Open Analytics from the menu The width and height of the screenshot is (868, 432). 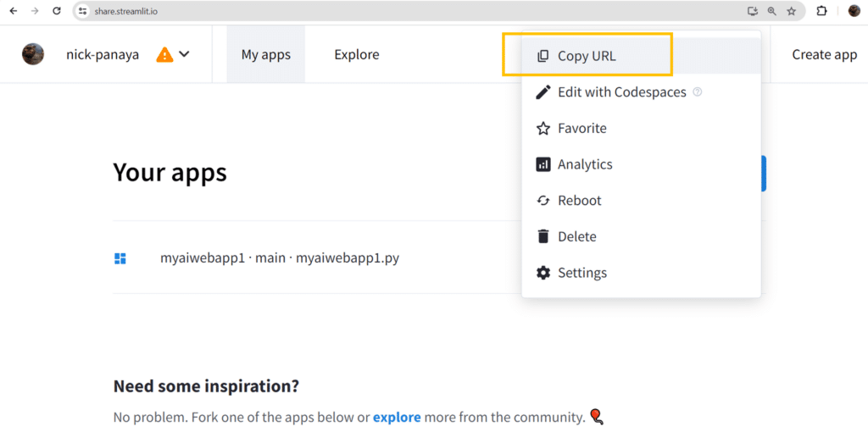click(641, 164)
